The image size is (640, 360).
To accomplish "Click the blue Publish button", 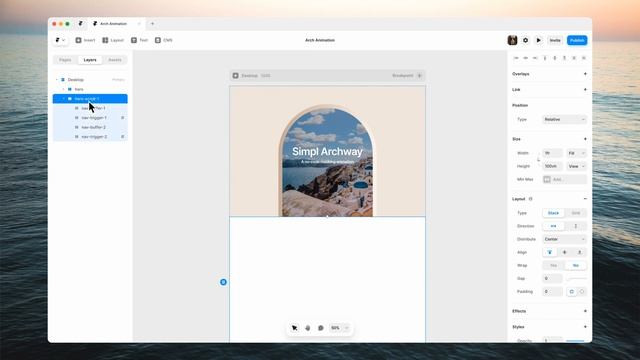I will click(x=577, y=40).
